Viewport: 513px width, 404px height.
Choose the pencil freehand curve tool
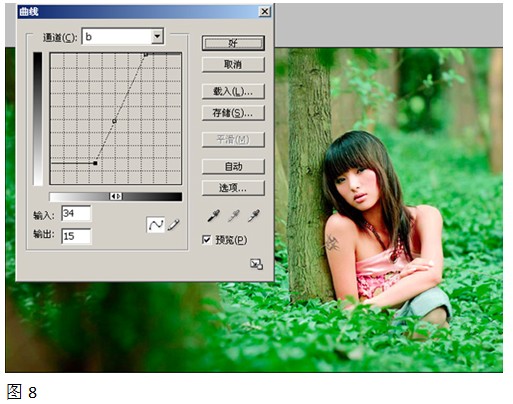[x=174, y=225]
